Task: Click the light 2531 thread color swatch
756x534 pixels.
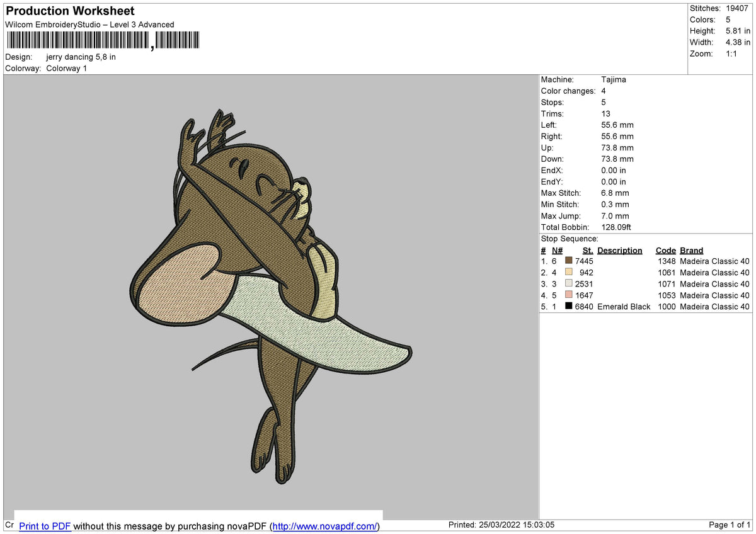Action: pos(569,284)
